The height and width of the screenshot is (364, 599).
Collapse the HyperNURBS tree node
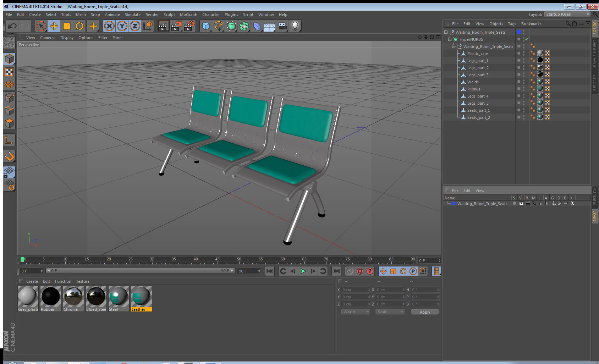pyautogui.click(x=450, y=39)
